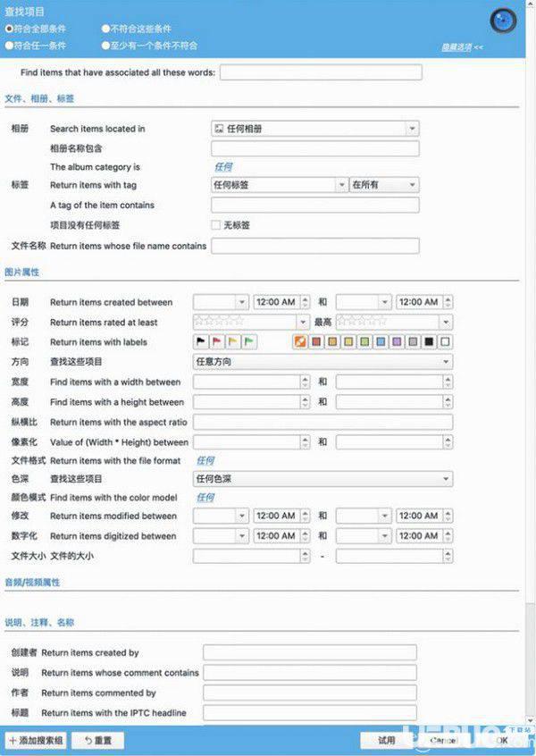Open the 在所有 tag match dropdown
536x756 pixels.
[x=384, y=185]
